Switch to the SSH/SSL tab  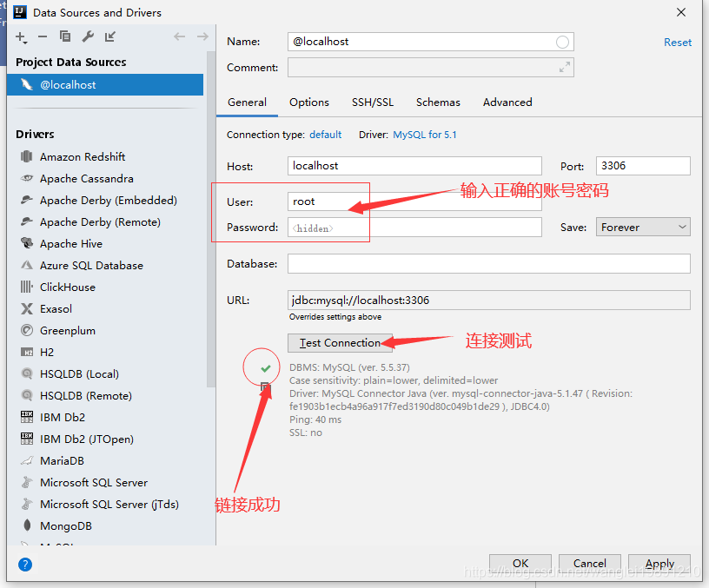[x=373, y=102]
